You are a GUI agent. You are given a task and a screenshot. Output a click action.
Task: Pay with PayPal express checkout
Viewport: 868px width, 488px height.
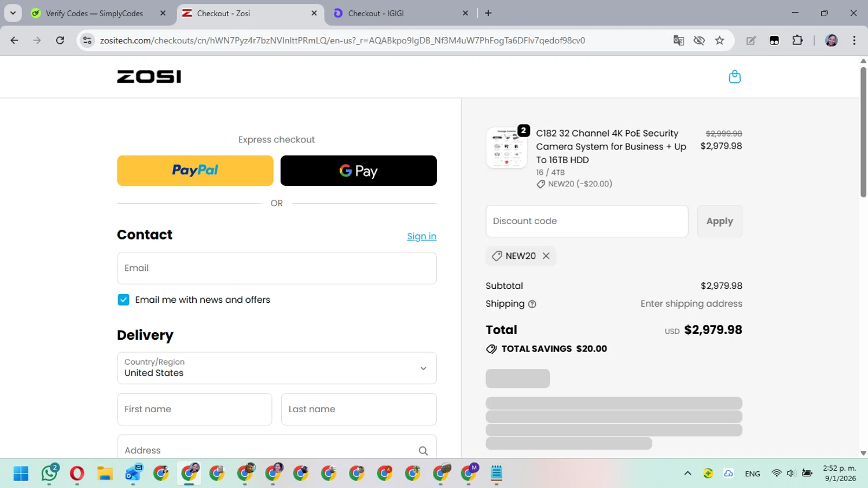(195, 170)
